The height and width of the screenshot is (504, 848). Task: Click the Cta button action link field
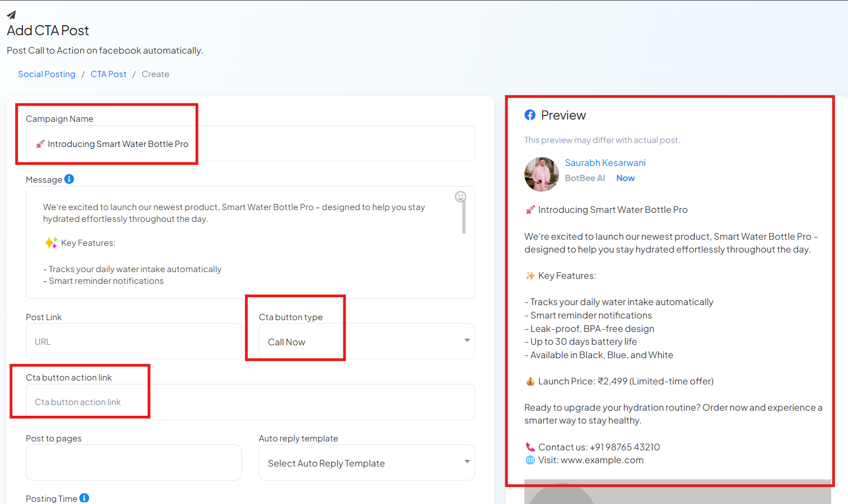point(250,402)
